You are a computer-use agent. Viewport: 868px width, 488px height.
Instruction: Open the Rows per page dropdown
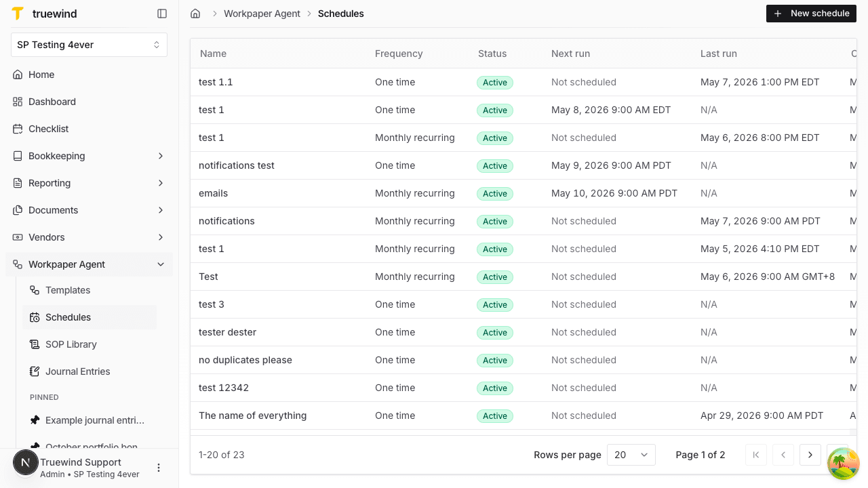click(631, 455)
